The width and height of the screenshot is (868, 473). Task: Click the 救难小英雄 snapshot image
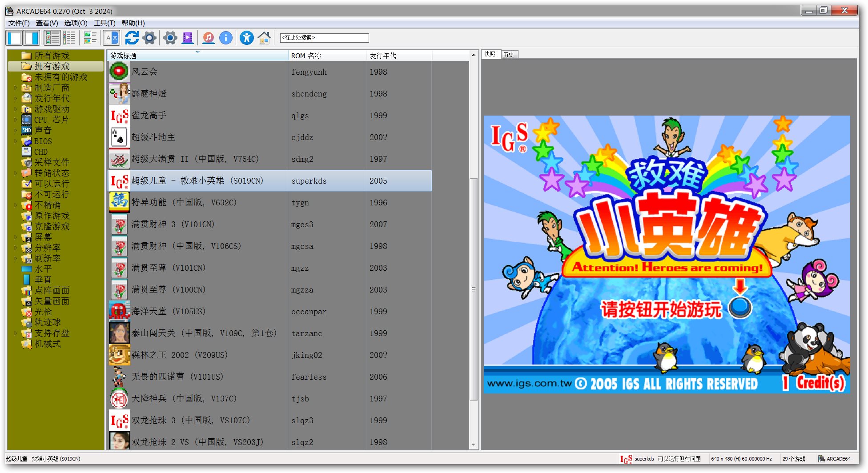(667, 254)
